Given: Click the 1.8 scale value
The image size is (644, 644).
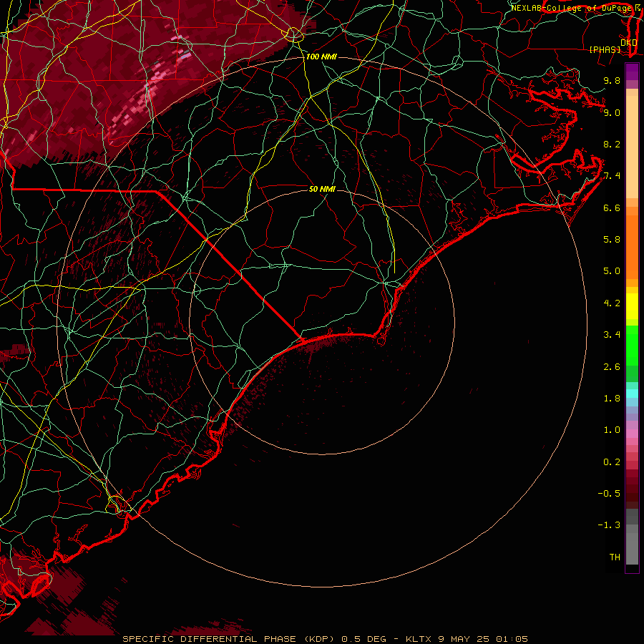Looking at the screenshot, I should (612, 399).
